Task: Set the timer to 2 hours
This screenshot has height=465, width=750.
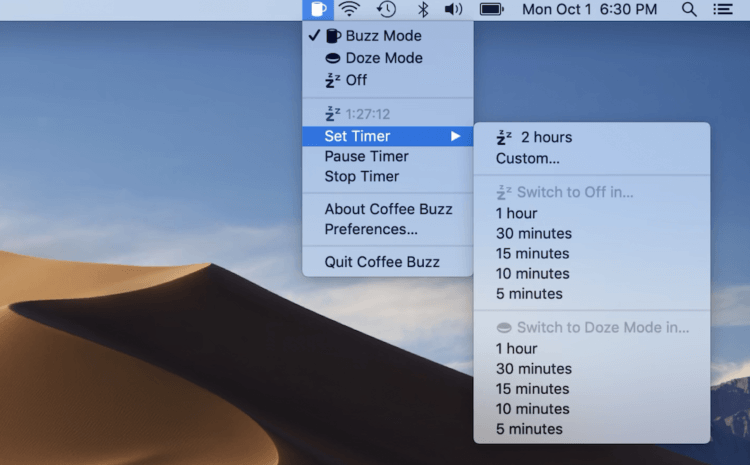Action: 592,137
